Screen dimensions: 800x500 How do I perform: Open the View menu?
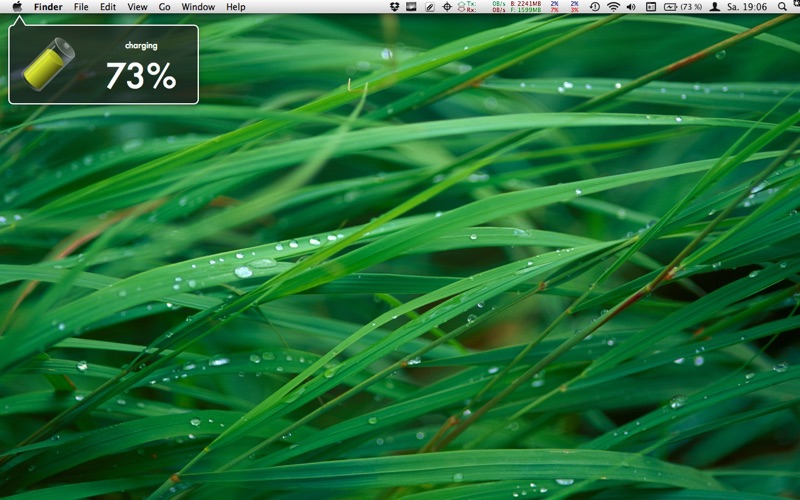(137, 7)
